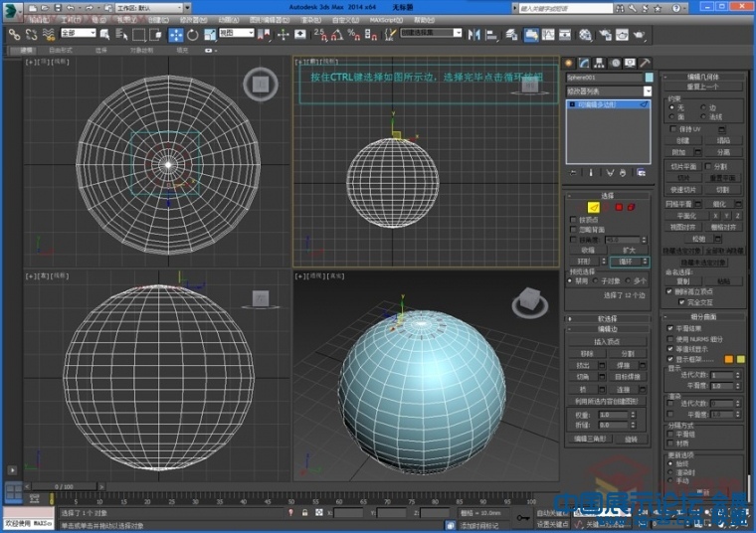756x533 pixels.
Task: Click the Save File icon in title bar
Action: click(x=58, y=8)
